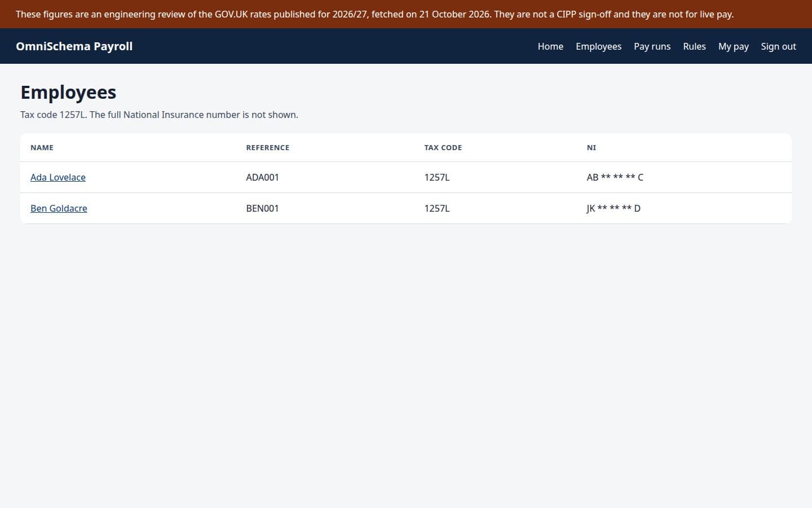Sign out of the payroll app
The image size is (812, 508).
point(778,46)
